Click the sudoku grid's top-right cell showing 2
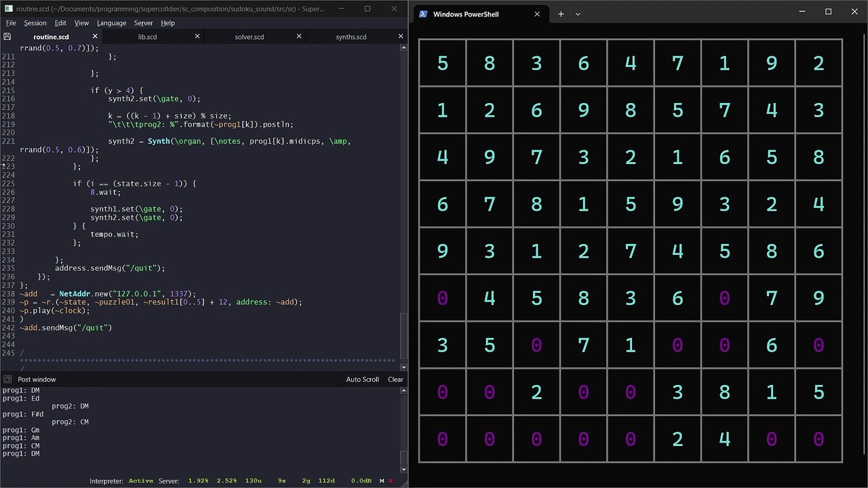Screen dimensions: 868x488 point(818,63)
